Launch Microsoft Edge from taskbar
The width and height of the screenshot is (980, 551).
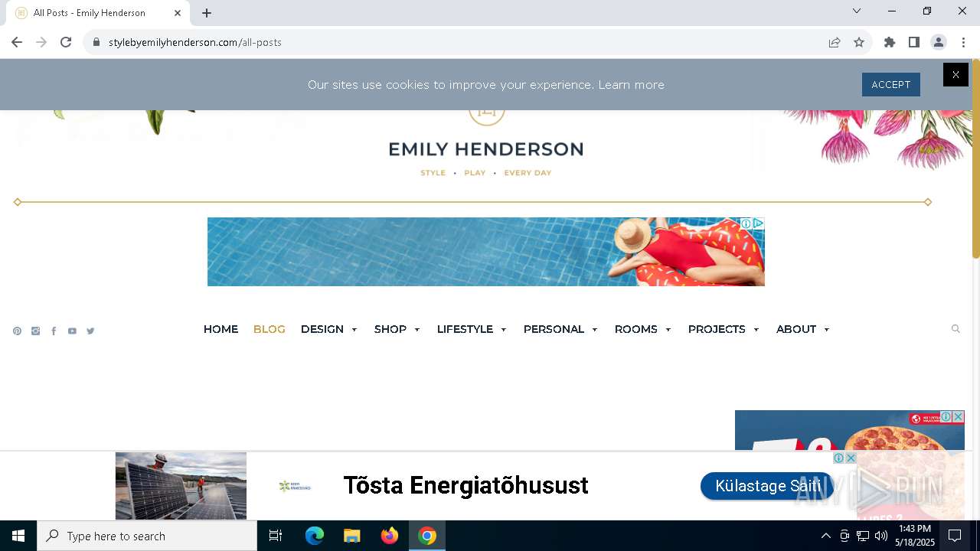315,536
